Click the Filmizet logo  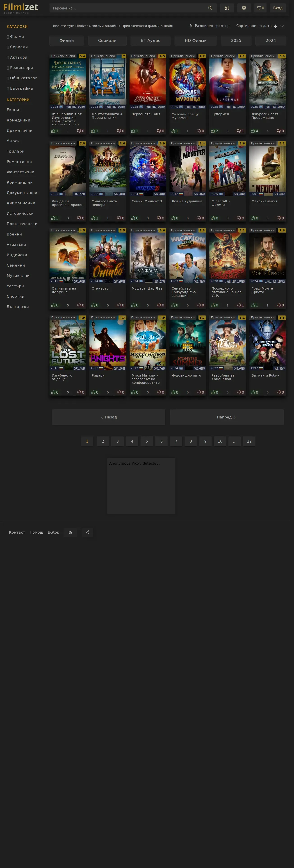pyautogui.click(x=21, y=8)
